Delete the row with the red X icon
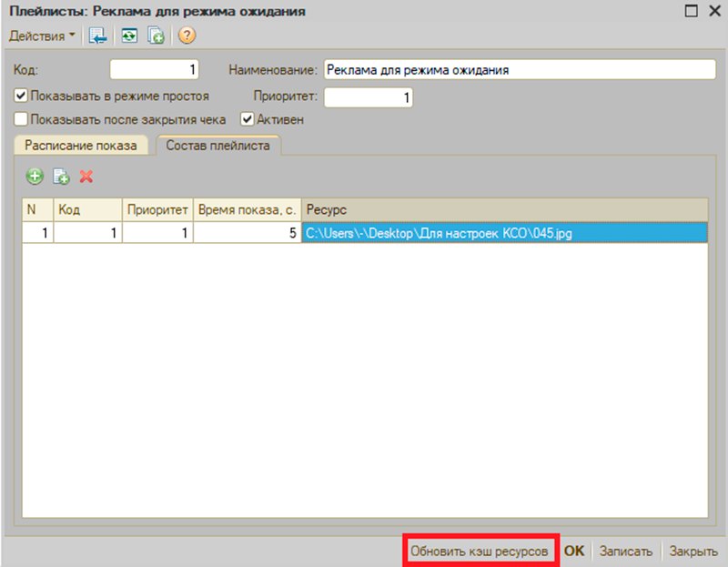Viewport: 728px width, 567px height. 86,177
